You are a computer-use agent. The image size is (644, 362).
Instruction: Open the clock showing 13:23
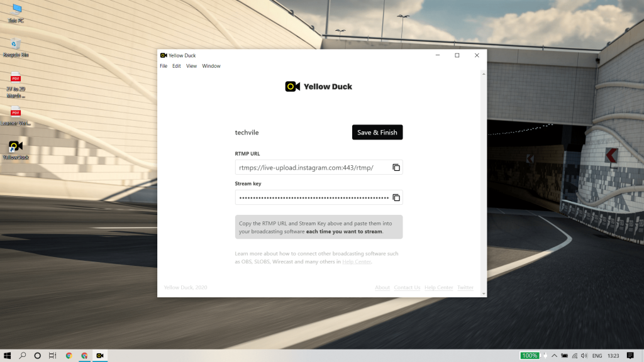613,356
